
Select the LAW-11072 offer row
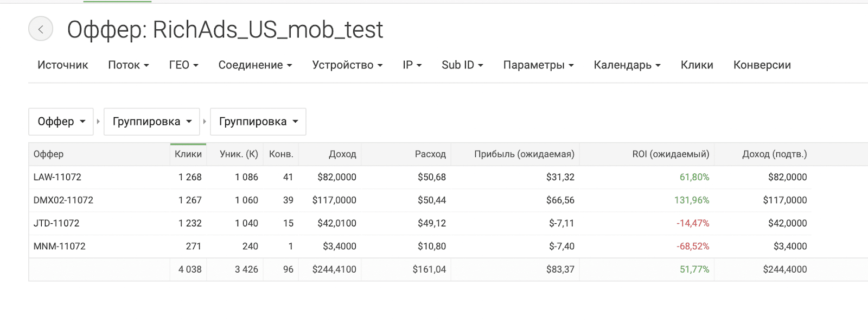[420, 177]
